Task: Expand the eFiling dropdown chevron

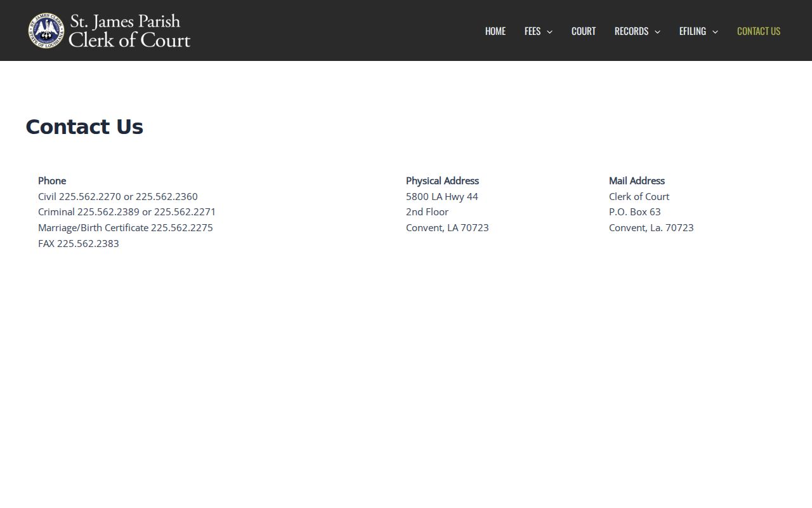Action: pyautogui.click(x=715, y=32)
